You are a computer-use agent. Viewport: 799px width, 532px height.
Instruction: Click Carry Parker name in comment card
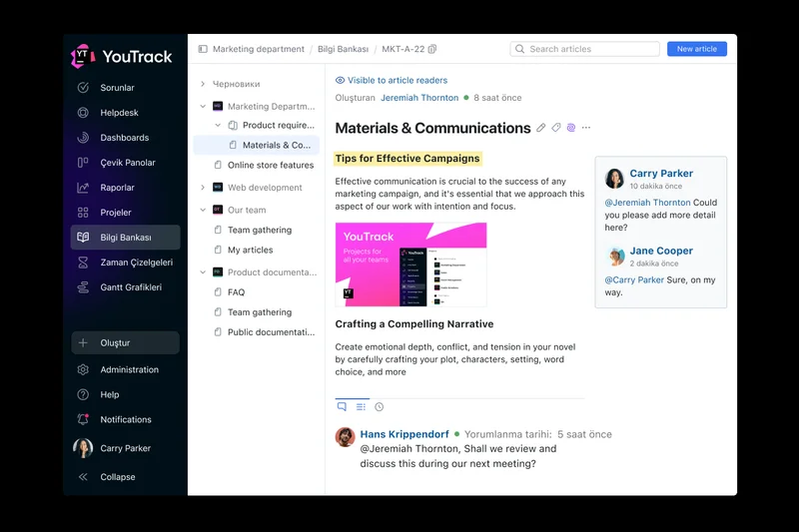point(661,174)
